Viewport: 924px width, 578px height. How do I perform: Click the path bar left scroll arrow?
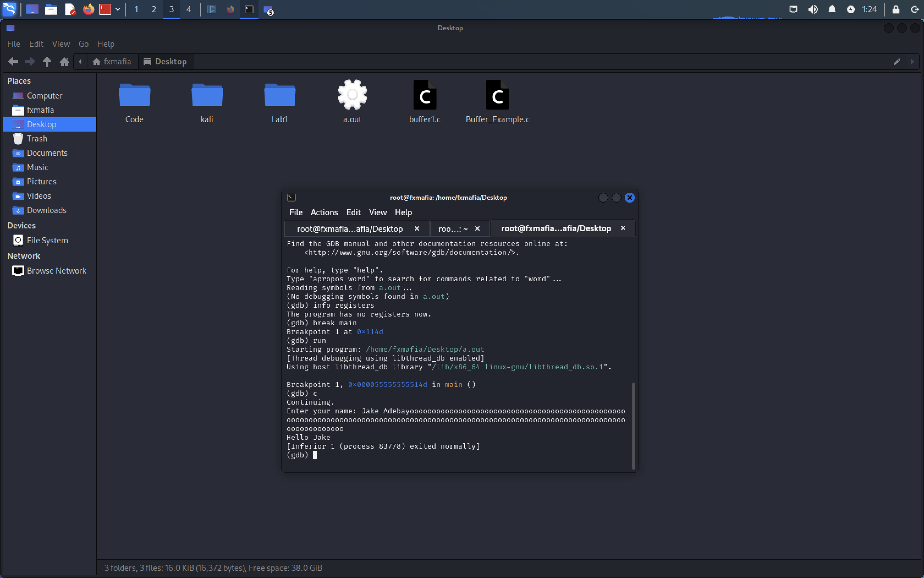pyautogui.click(x=80, y=62)
